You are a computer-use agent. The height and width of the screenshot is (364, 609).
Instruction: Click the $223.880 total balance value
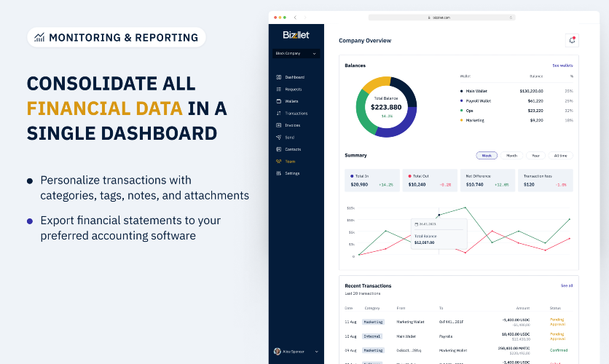[x=386, y=108]
